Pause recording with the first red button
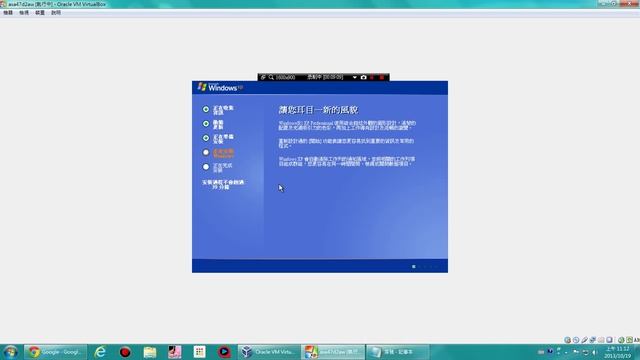The height and width of the screenshot is (360, 640). tap(372, 77)
